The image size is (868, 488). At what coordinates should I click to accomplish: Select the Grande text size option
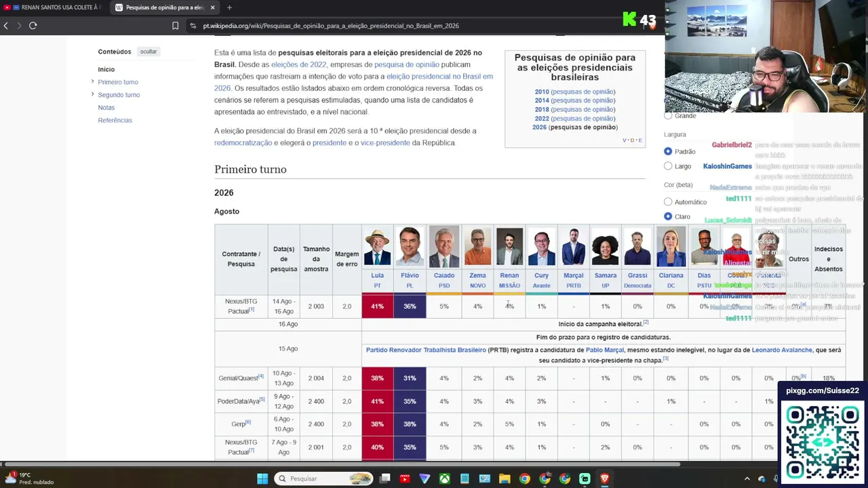pyautogui.click(x=668, y=116)
